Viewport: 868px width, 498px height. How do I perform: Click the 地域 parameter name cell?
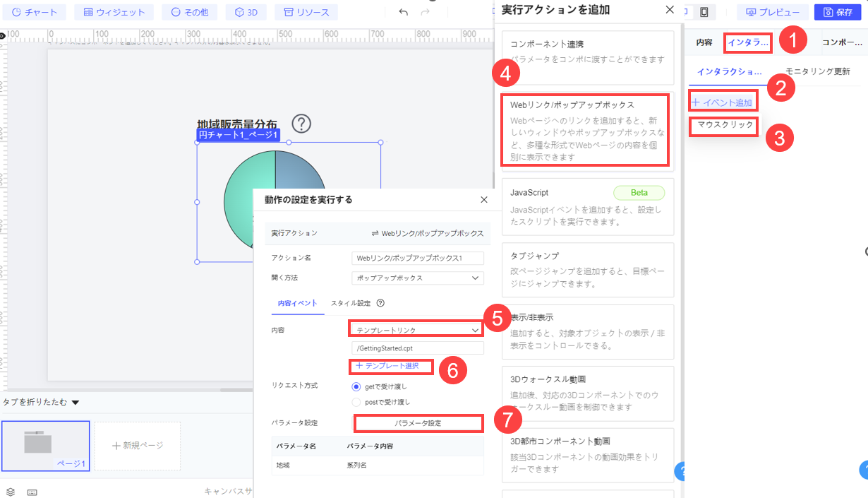283,466
